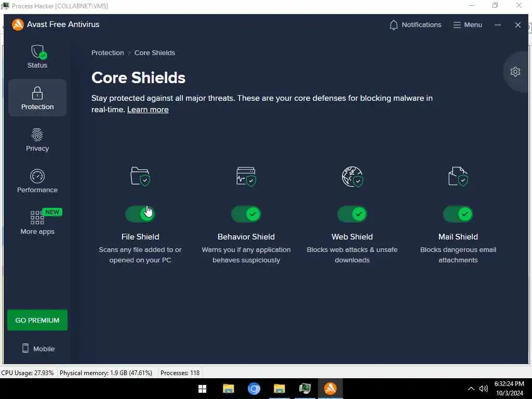Click 'Blocks dangerous email attachments' description
The width and height of the screenshot is (532, 399).
click(458, 255)
